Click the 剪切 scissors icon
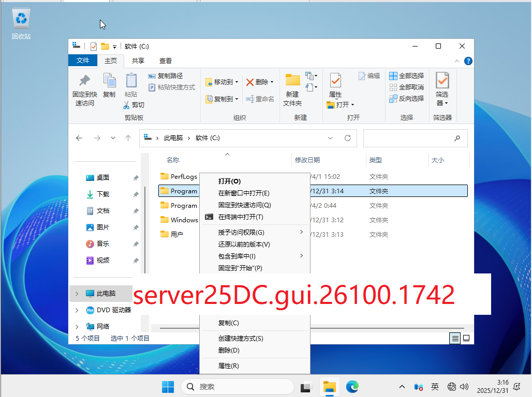This screenshot has width=532, height=397. pyautogui.click(x=127, y=105)
